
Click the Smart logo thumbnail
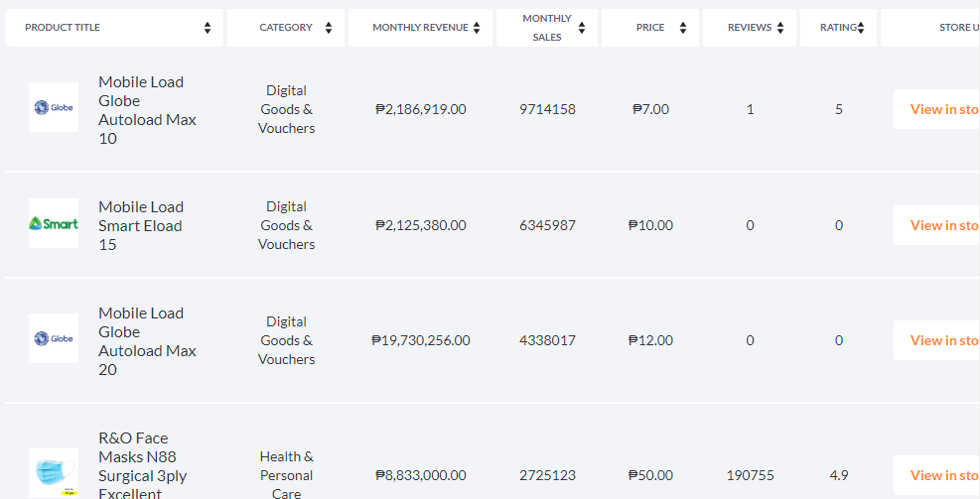[54, 223]
